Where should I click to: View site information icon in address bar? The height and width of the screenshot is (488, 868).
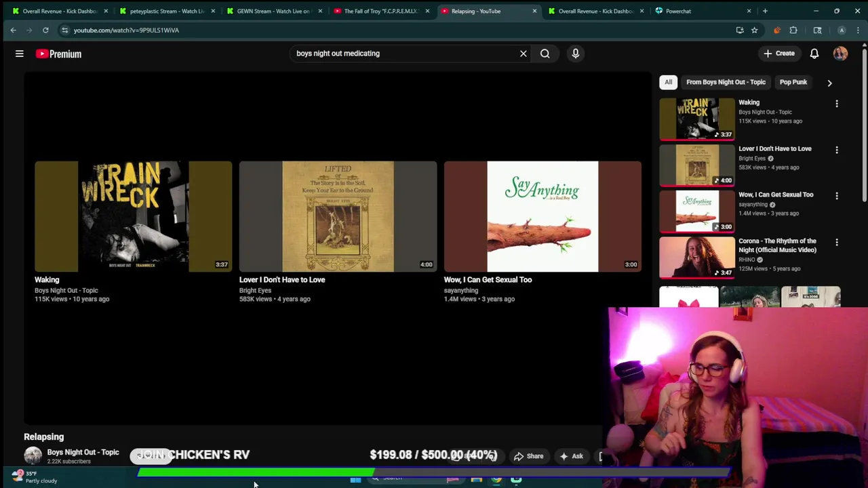point(64,30)
